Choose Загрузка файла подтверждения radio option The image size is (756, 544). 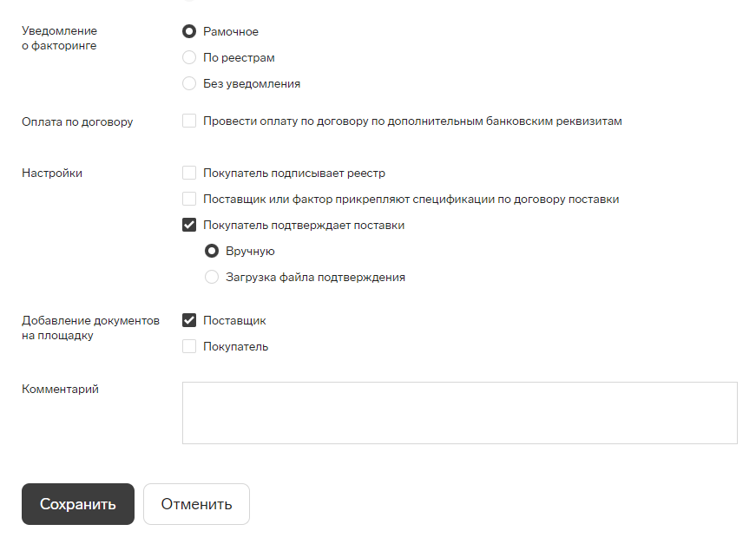tap(212, 277)
